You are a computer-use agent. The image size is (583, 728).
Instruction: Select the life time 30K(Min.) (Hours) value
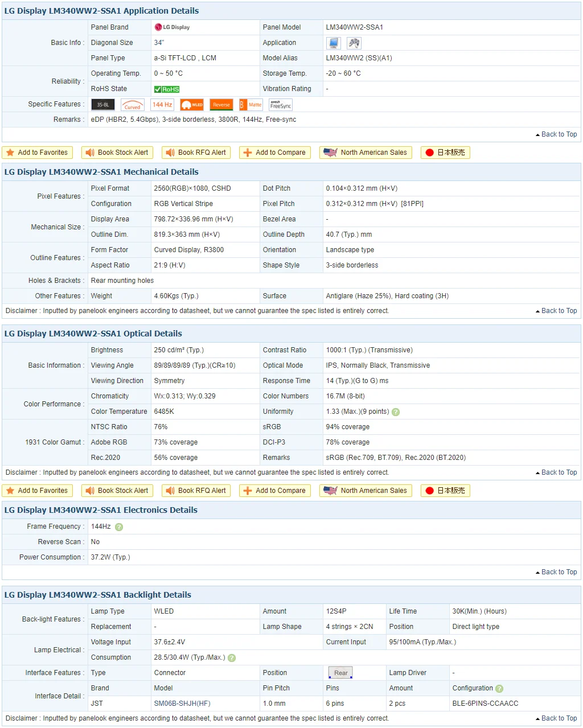[x=479, y=611]
